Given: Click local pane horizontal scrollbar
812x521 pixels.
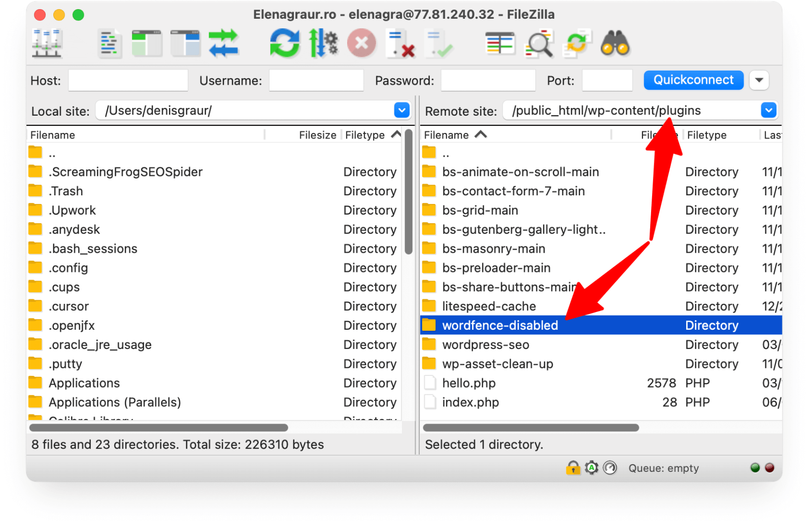Looking at the screenshot, I should 159,428.
